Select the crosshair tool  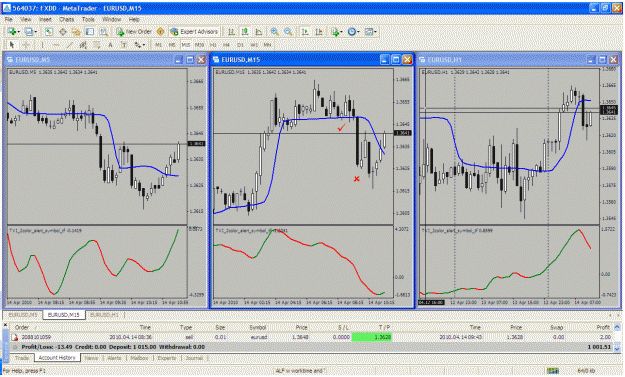[x=26, y=45]
